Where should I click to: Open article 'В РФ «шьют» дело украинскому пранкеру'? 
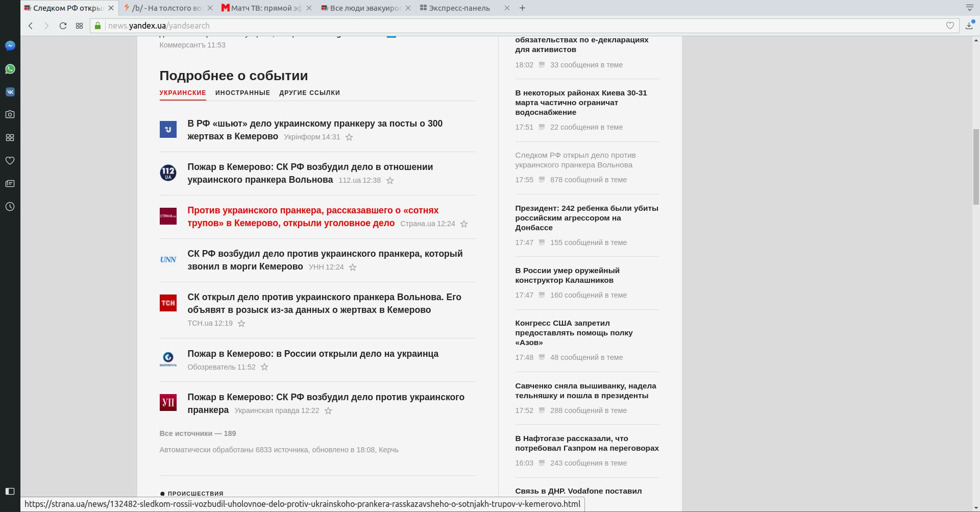pos(315,130)
